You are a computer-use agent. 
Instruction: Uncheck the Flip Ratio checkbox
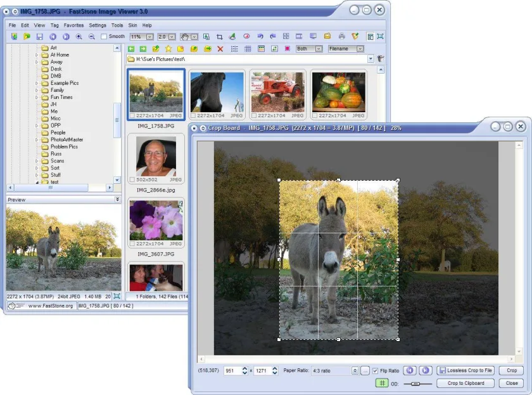coord(375,370)
